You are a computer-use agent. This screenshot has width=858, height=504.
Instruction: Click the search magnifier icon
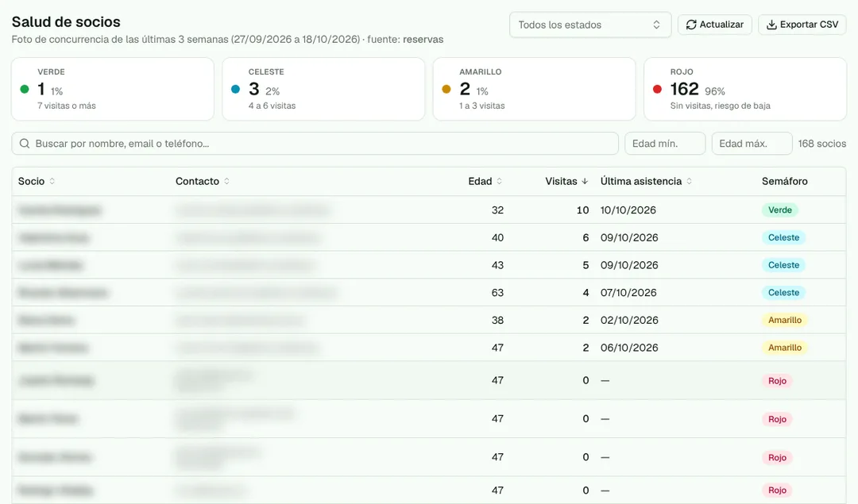[x=24, y=143]
